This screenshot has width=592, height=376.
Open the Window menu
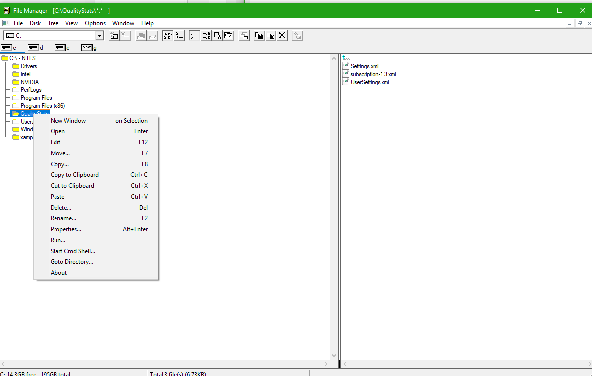[123, 23]
